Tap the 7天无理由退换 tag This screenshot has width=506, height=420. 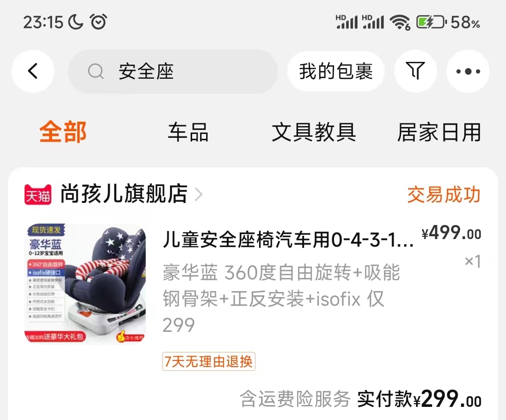(208, 361)
